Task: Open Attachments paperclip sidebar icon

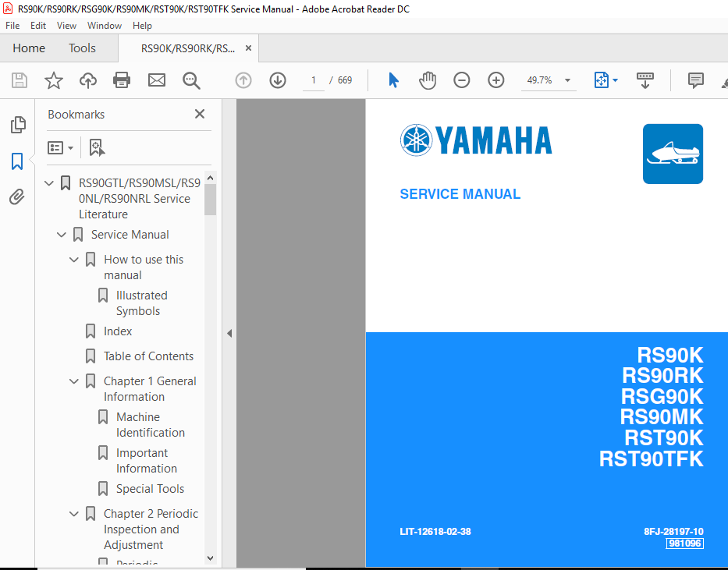Action: pyautogui.click(x=16, y=196)
